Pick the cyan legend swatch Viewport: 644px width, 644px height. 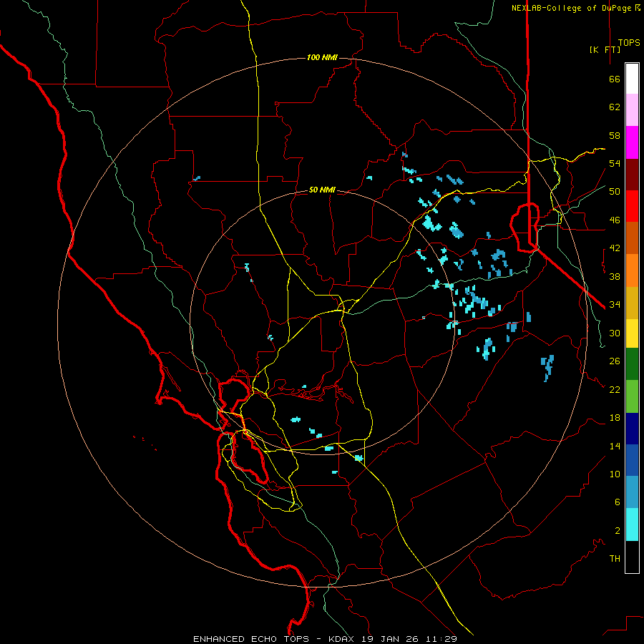[632, 525]
